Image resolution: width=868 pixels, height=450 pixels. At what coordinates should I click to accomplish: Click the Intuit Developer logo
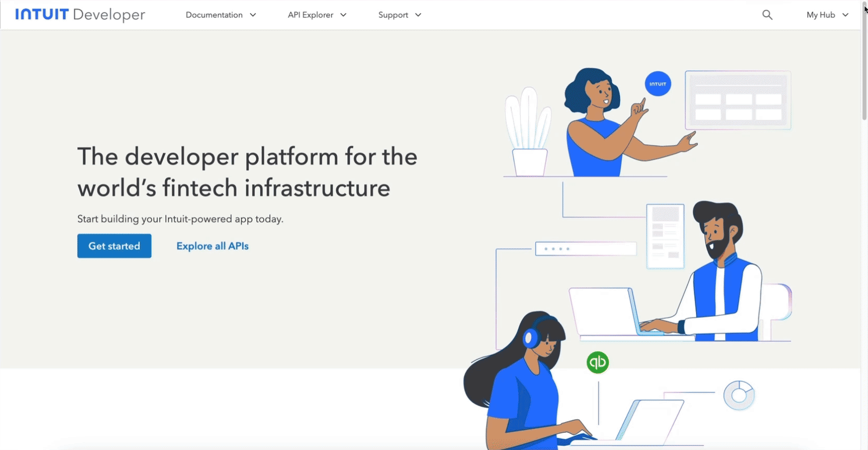coord(80,15)
